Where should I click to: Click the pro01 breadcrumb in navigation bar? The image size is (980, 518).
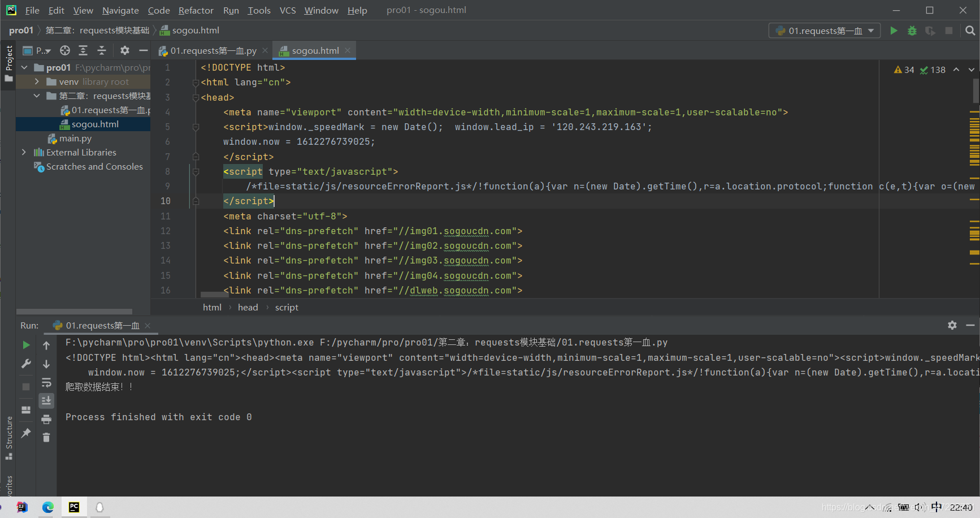21,30
